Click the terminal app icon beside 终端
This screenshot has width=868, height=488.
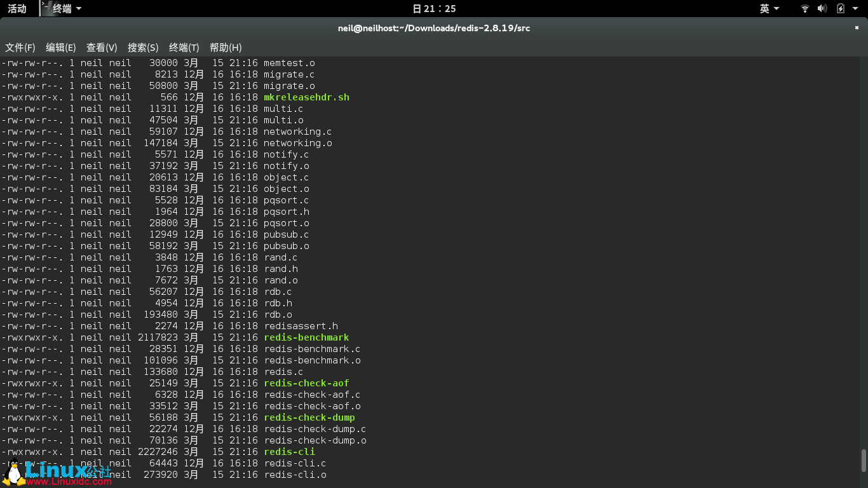pyautogui.click(x=46, y=8)
